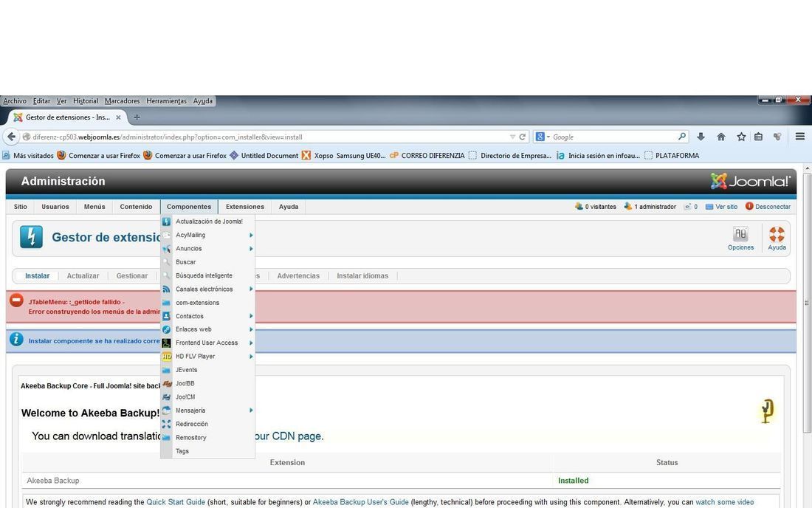Expand Mensajería submenu arrow

click(x=251, y=410)
